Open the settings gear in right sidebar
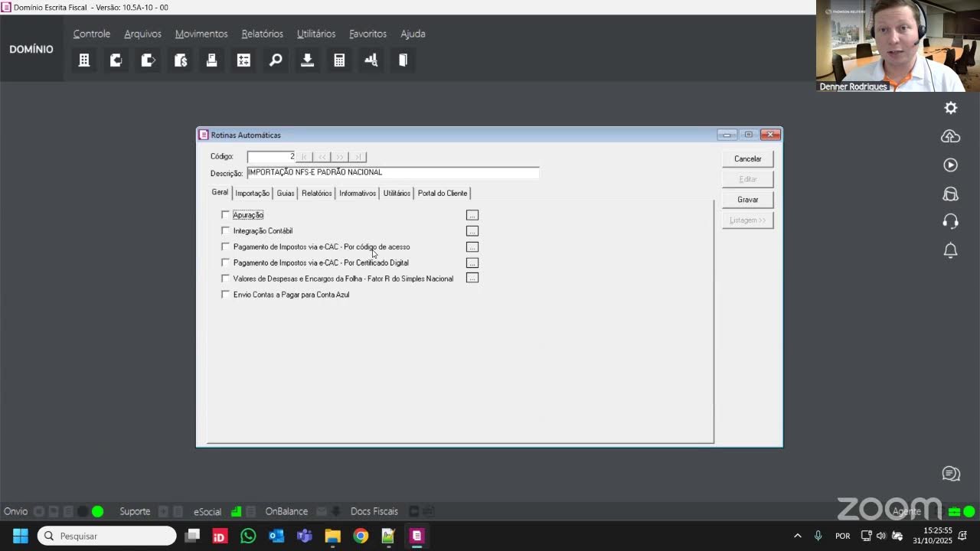The image size is (980, 551). click(951, 108)
